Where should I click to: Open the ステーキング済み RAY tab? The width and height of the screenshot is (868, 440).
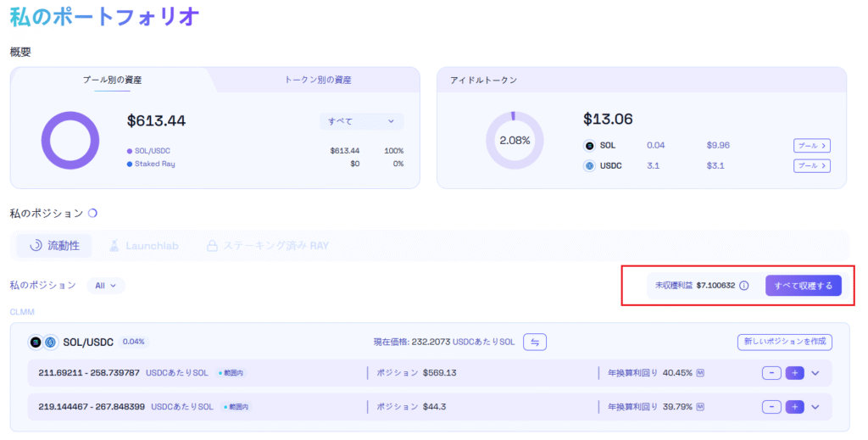267,246
